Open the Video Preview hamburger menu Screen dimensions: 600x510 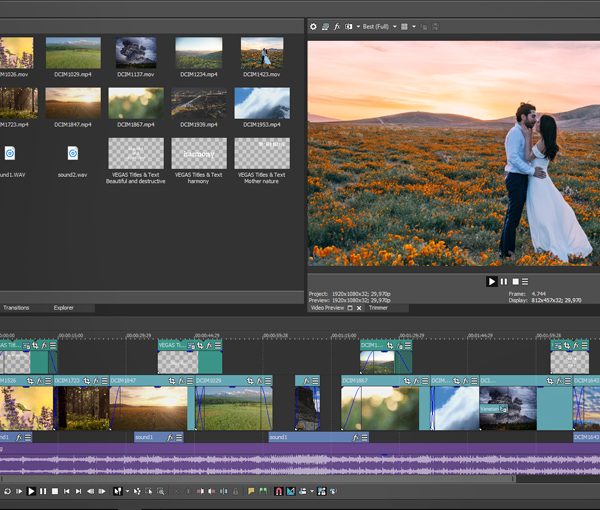pyautogui.click(x=525, y=282)
